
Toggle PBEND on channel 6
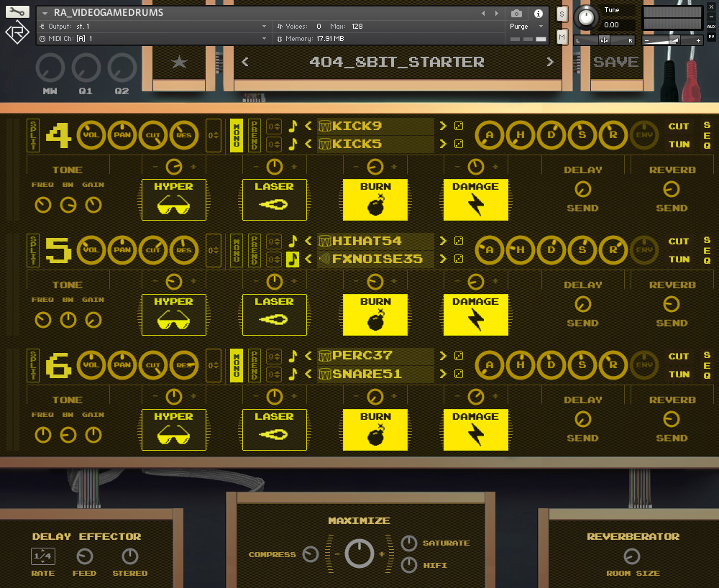[x=255, y=365]
